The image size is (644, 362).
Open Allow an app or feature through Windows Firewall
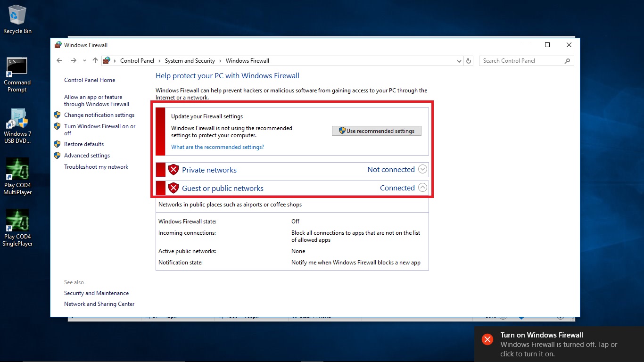[x=97, y=101]
